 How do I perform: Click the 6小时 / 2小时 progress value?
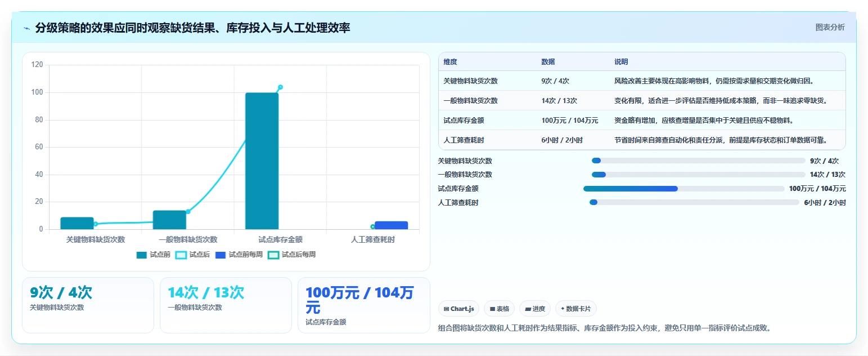[x=825, y=203]
